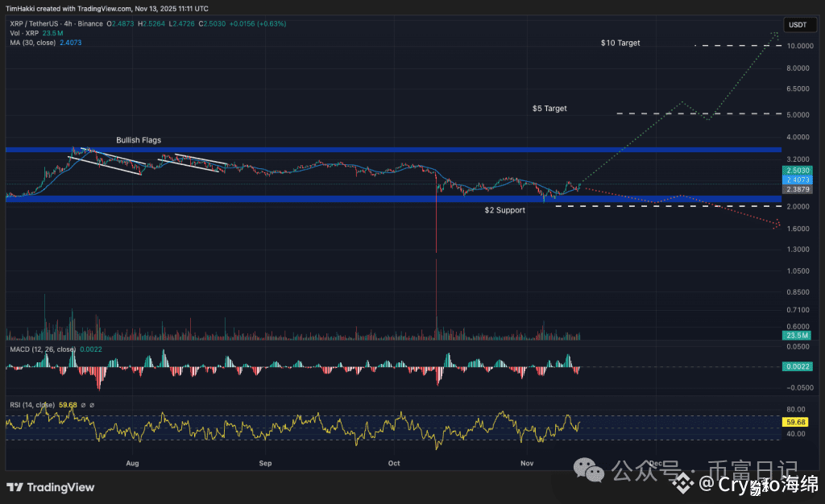Toggle the MACD (12, 26, close) pane legend

(44, 349)
